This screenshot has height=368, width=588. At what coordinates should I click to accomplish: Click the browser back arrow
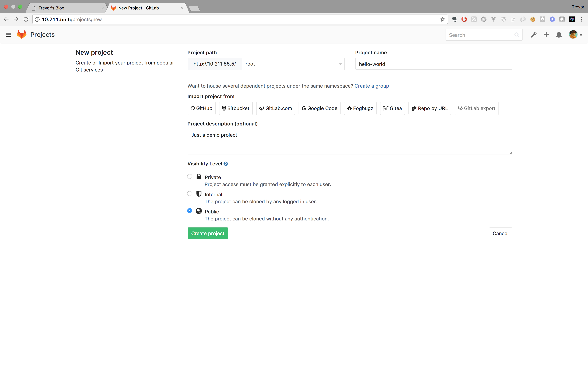pos(6,19)
